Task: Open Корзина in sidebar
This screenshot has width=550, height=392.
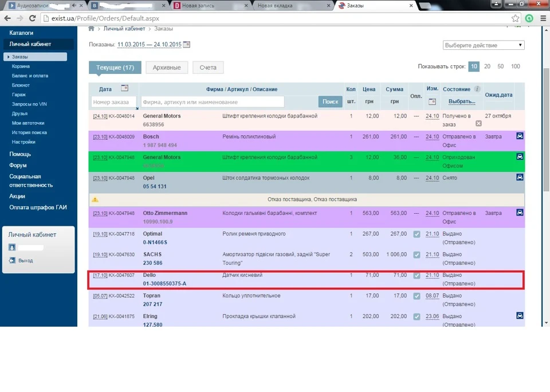Action: [x=21, y=66]
